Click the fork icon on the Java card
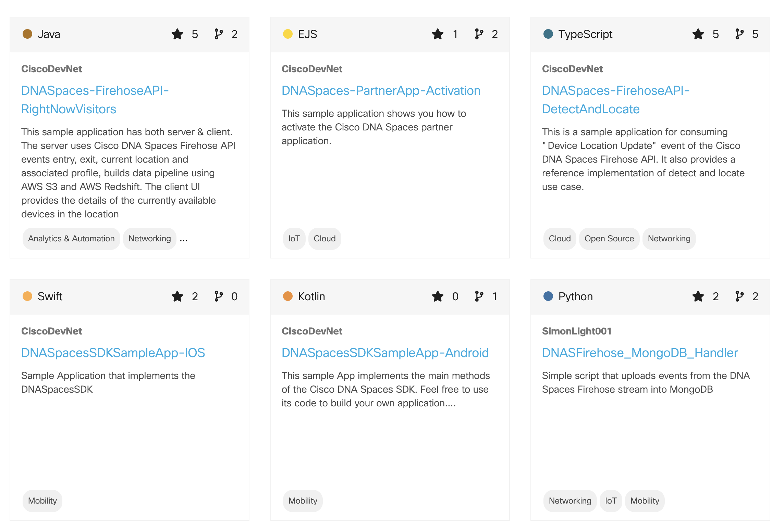Viewport: 784px width, 532px height. 218,34
